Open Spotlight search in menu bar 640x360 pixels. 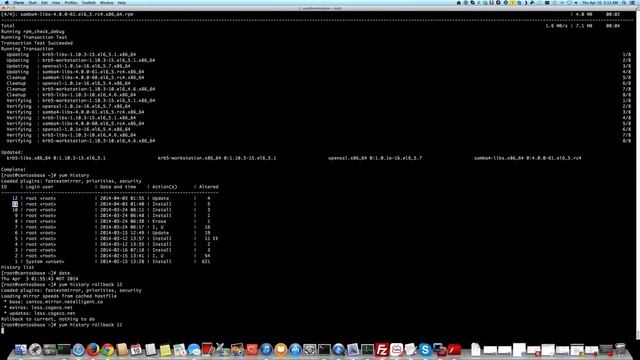[x=624, y=2]
